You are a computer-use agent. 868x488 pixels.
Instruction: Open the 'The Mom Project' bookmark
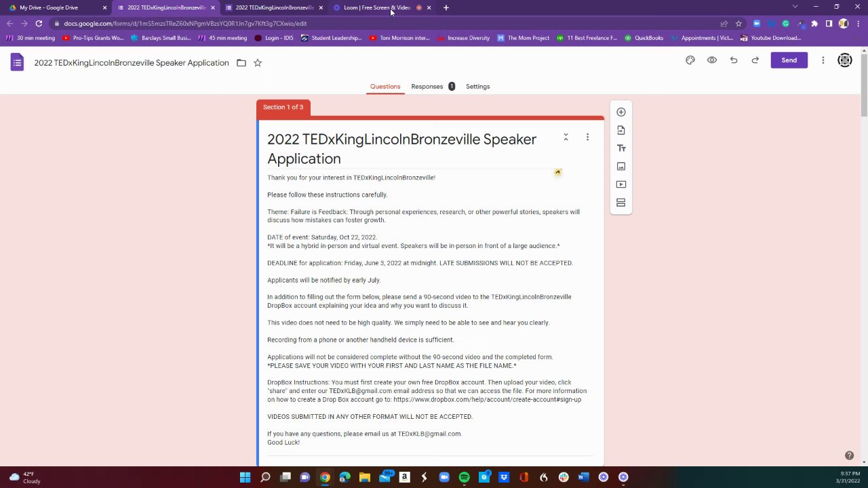(524, 38)
